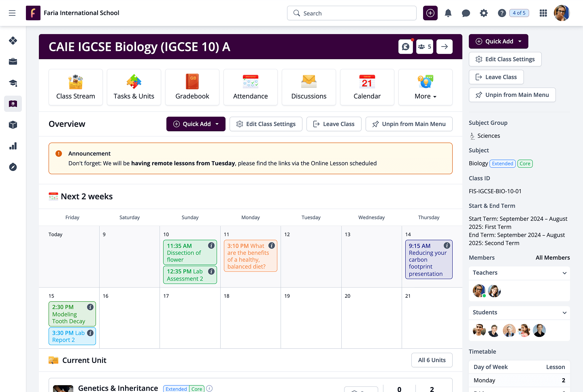Open the settings gear in top bar

click(483, 13)
